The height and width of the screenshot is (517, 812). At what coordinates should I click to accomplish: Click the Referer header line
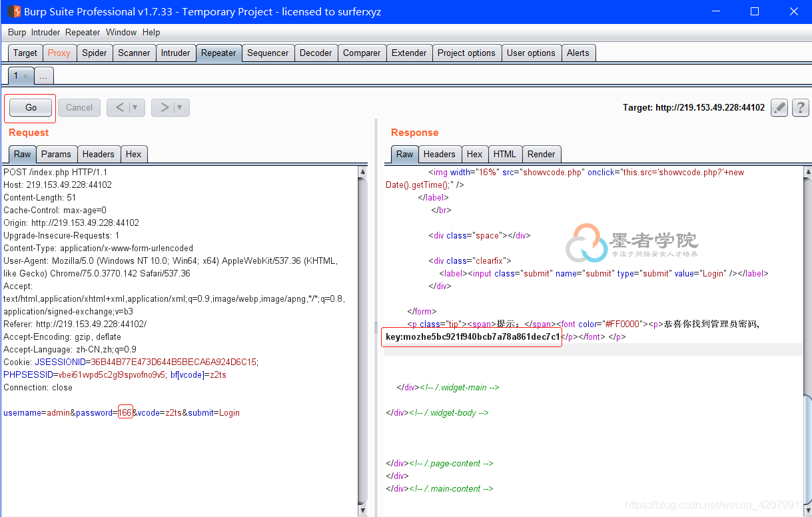75,324
